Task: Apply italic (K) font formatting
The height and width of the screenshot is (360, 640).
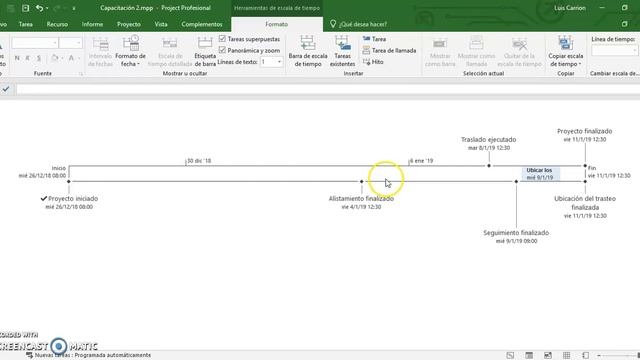Action: click(28, 58)
